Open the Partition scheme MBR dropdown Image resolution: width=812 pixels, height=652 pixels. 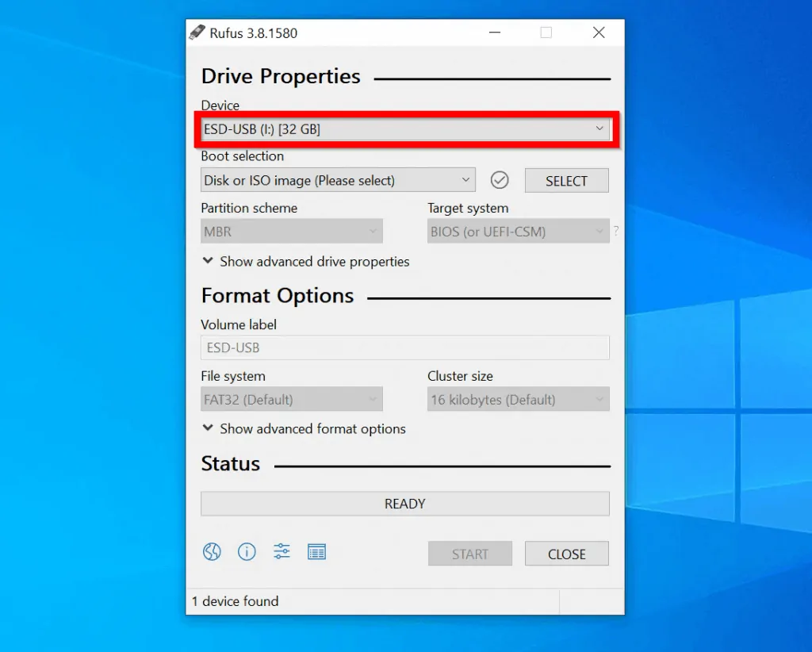tap(292, 232)
